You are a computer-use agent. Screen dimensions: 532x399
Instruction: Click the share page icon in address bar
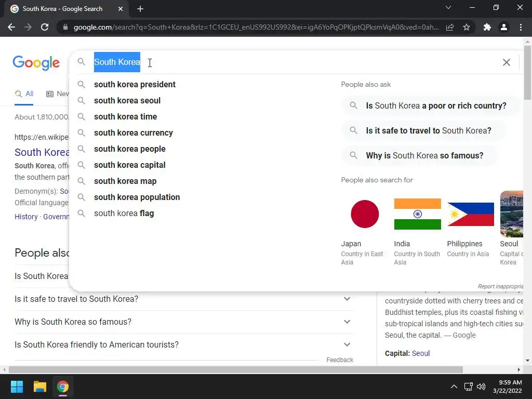pyautogui.click(x=450, y=27)
